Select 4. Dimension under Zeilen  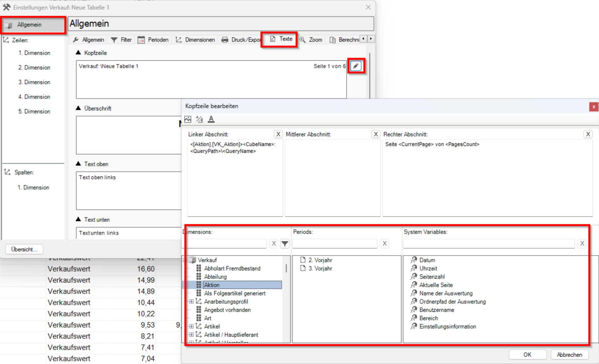tap(34, 97)
